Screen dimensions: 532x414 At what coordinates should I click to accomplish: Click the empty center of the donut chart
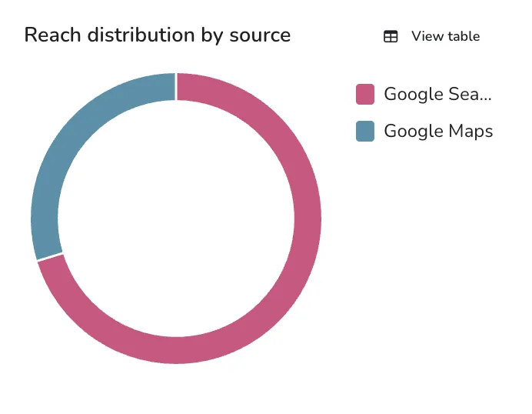(x=176, y=219)
